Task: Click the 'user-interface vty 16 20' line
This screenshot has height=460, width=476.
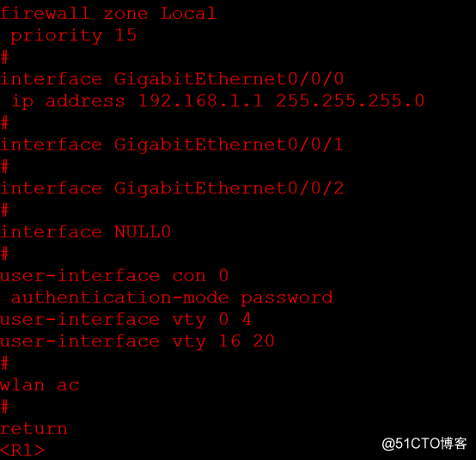Action: 137,341
